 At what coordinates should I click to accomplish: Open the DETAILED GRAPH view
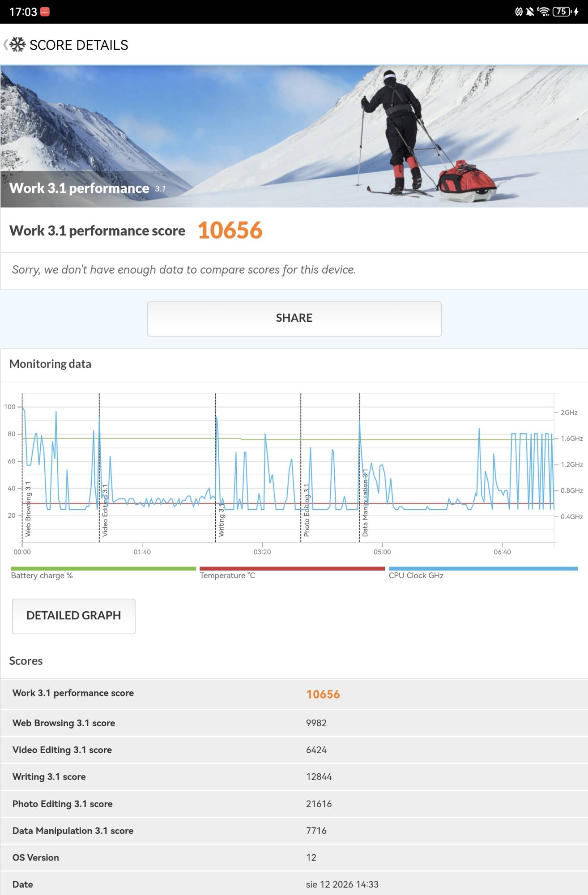[x=74, y=616]
